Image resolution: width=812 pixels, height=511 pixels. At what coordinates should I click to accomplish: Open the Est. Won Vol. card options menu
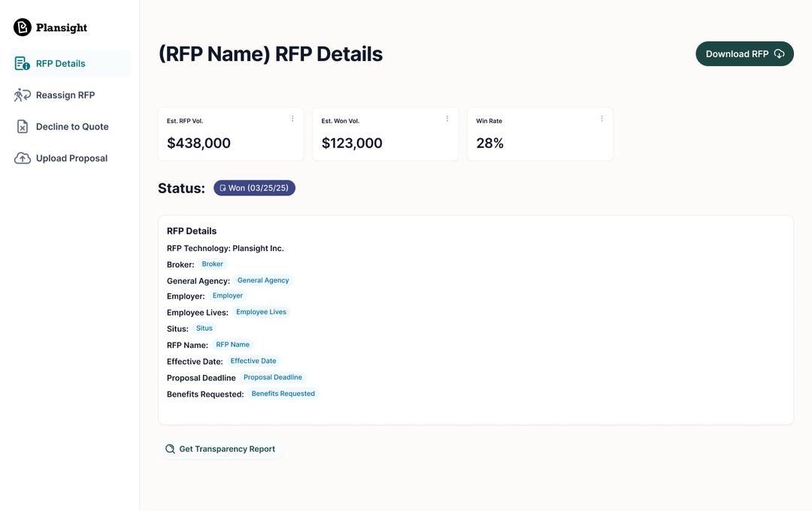447,119
